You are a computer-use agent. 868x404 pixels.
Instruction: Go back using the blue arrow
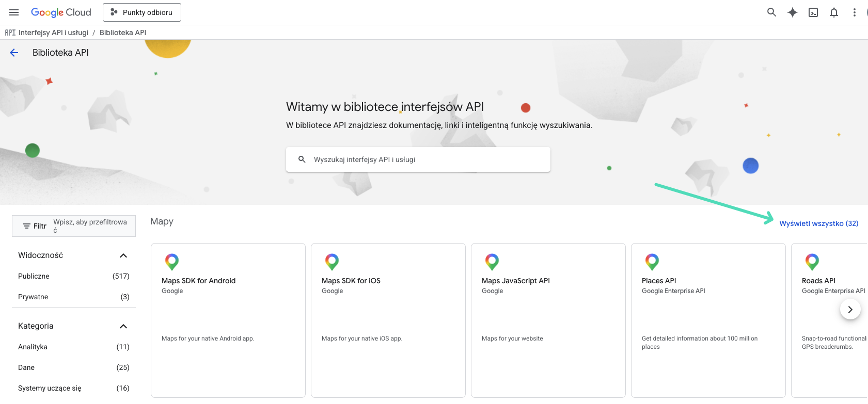pos(14,53)
